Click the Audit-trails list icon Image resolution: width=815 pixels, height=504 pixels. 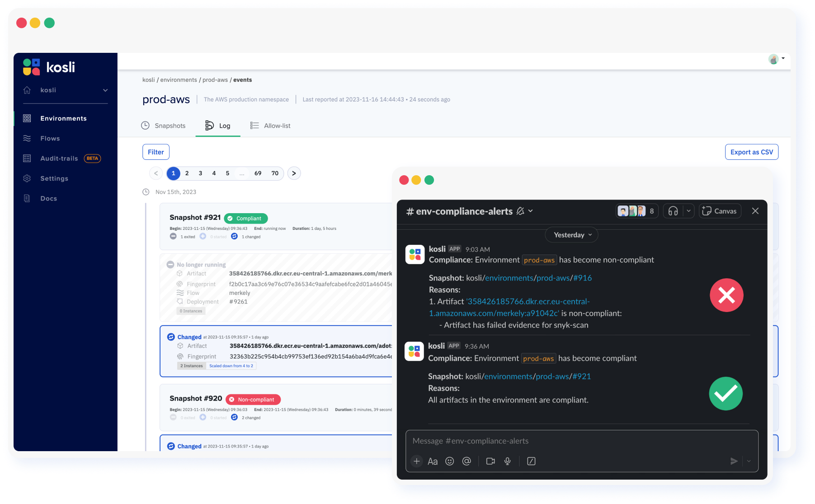[27, 159]
